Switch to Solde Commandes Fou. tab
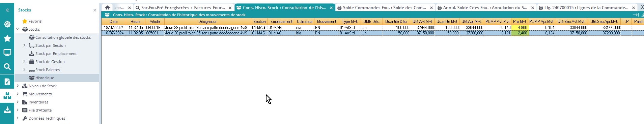The width and height of the screenshot is (644, 124). coord(384,7)
